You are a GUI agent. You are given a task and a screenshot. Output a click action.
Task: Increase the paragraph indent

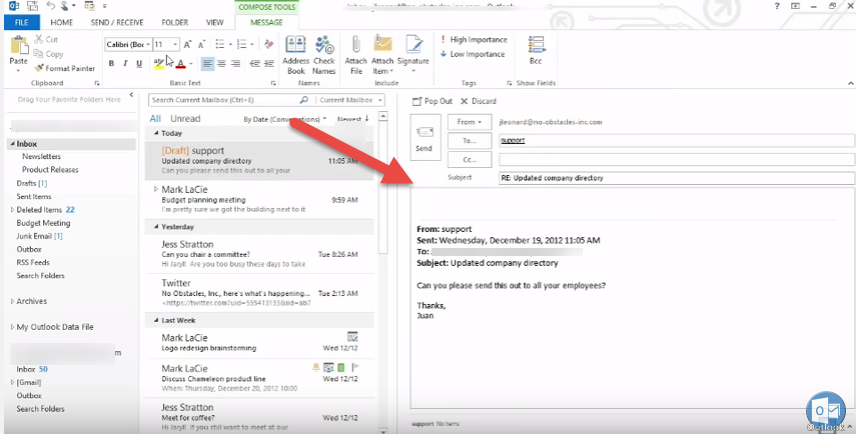(x=268, y=63)
